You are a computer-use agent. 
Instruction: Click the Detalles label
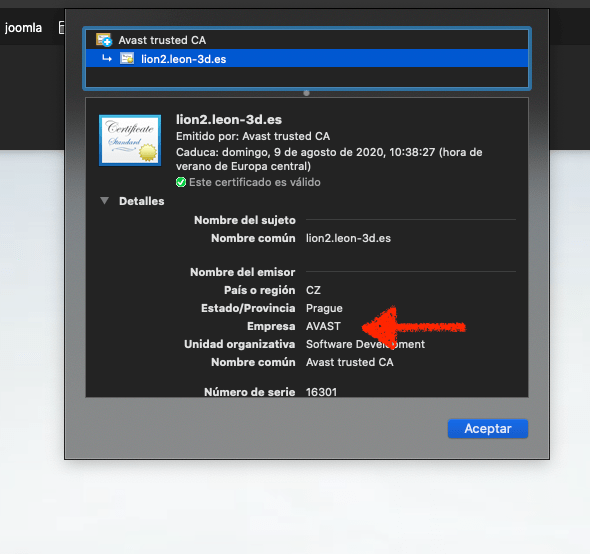coord(141,201)
